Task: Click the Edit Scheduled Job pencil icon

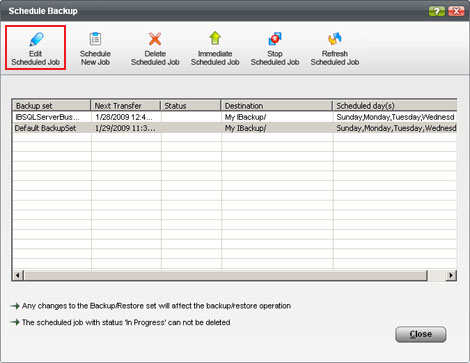Action: click(36, 39)
